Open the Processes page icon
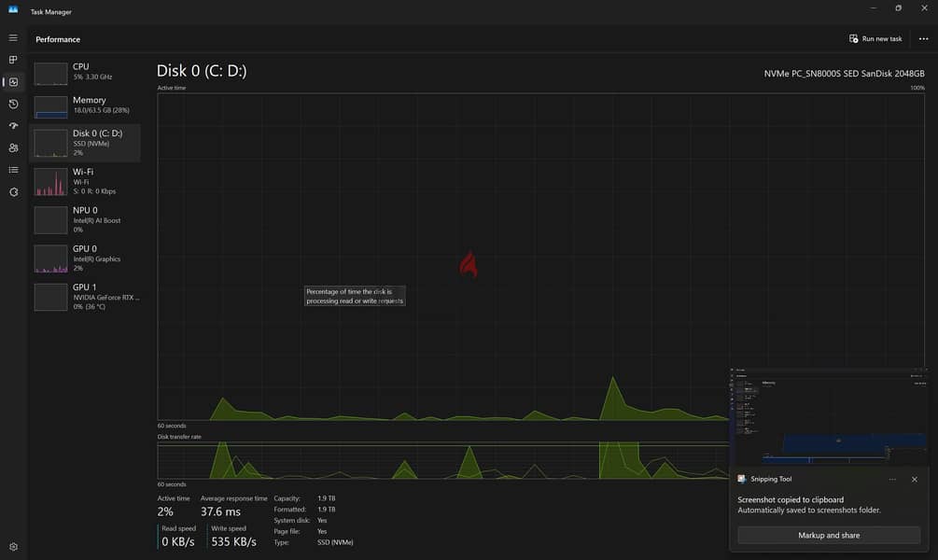This screenshot has width=938, height=560. pos(13,60)
